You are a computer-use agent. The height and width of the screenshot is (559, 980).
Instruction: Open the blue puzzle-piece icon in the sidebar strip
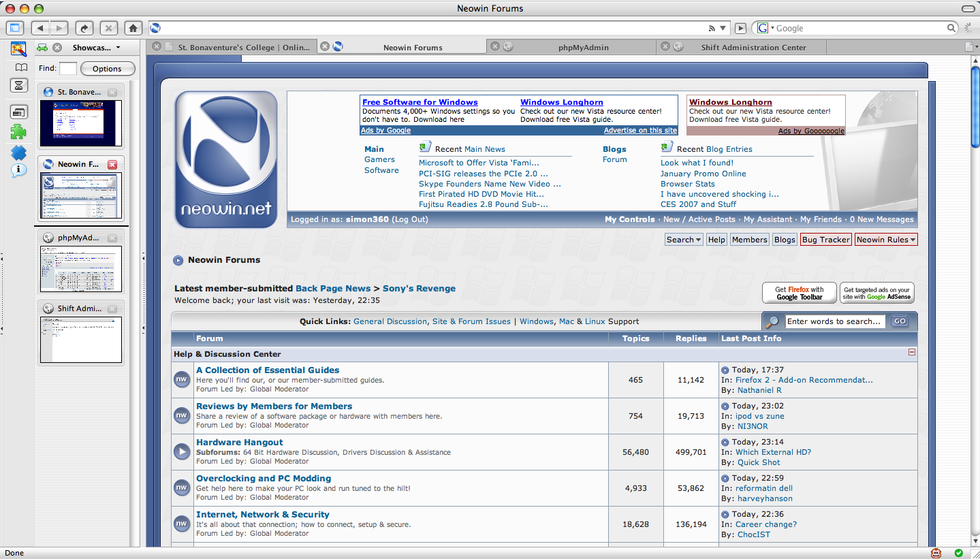click(x=18, y=153)
